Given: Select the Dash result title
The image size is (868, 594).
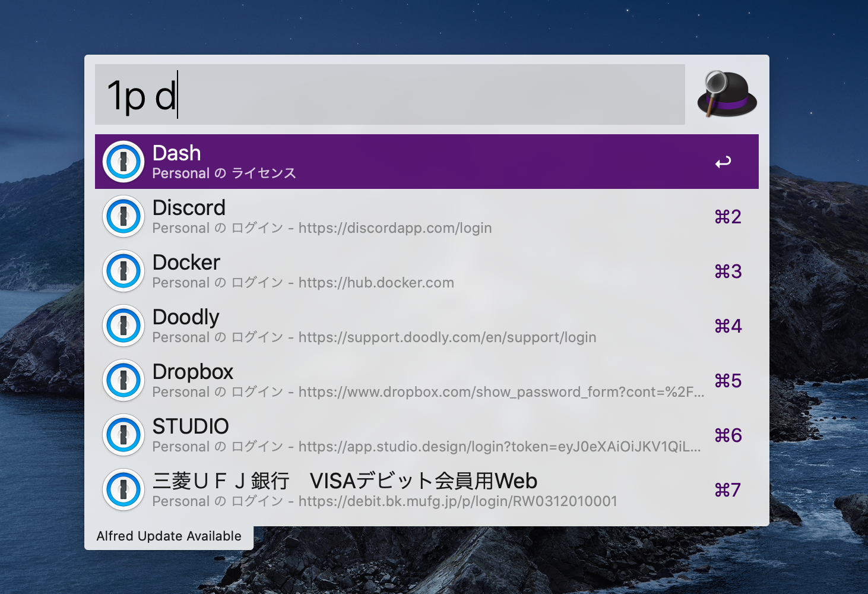Looking at the screenshot, I should pos(177,153).
